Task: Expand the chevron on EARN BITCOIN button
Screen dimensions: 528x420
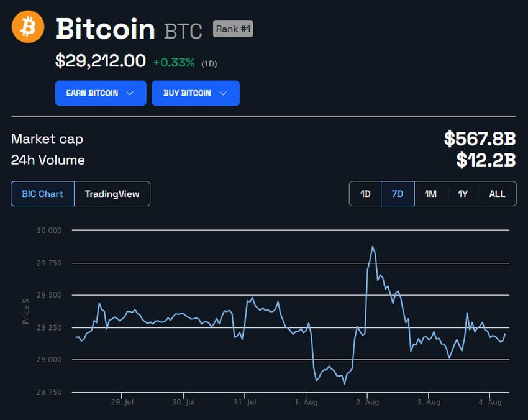Action: [x=130, y=93]
